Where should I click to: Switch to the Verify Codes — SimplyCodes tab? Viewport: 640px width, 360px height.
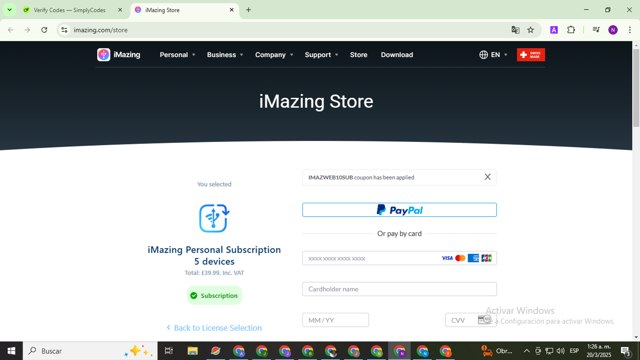coord(69,10)
